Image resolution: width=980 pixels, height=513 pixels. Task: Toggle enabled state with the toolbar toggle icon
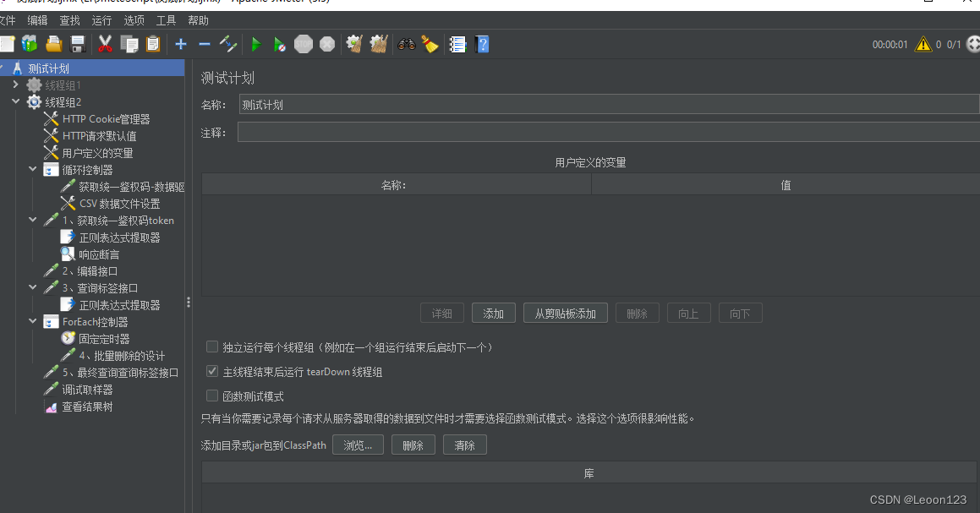pos(228,44)
